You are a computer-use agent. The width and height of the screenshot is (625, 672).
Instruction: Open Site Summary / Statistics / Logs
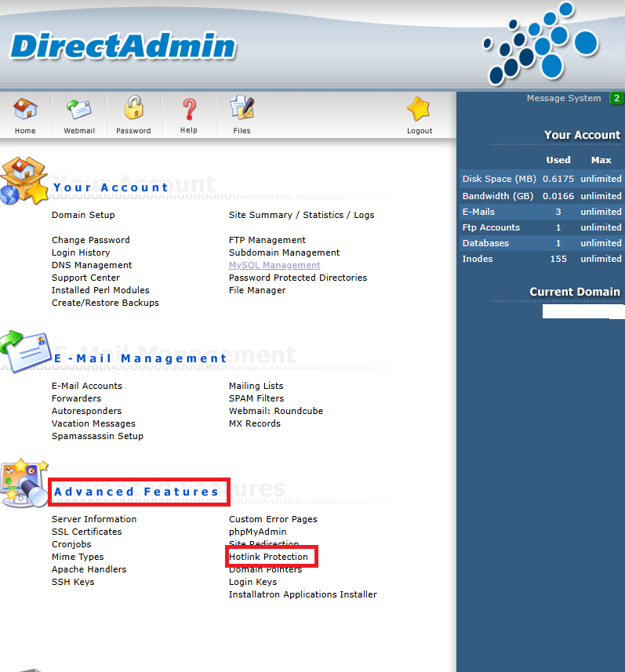tap(301, 215)
